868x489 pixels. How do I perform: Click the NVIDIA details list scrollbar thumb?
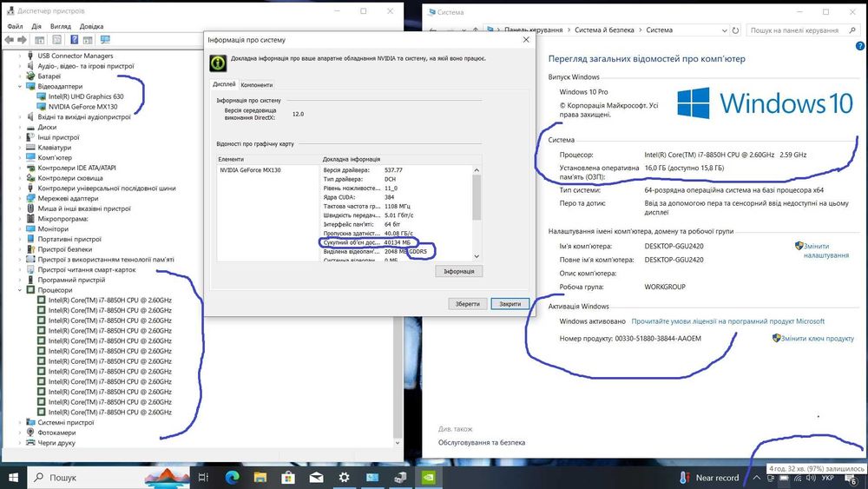pyautogui.click(x=477, y=198)
